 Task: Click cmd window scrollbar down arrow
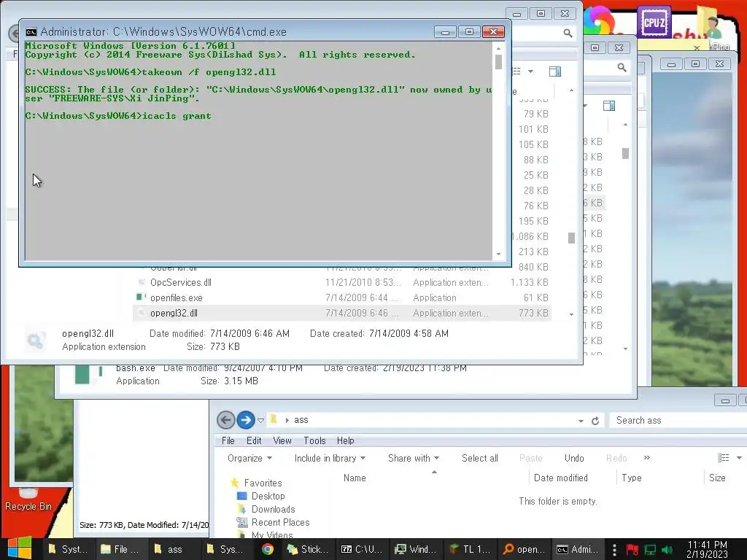(498, 254)
